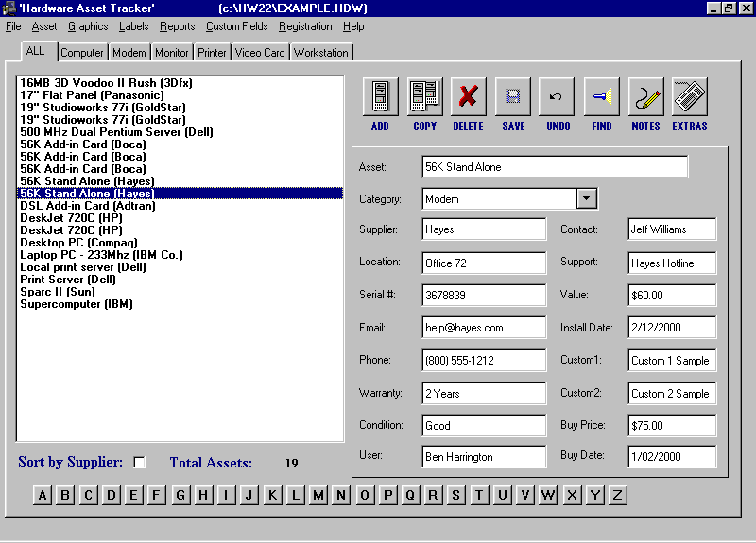Switch to the Computer tab
This screenshot has width=756, height=543.
coord(82,53)
